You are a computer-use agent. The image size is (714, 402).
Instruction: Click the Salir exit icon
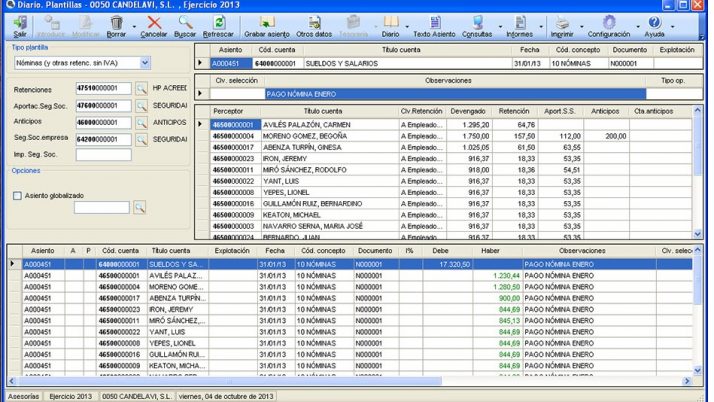(x=20, y=23)
